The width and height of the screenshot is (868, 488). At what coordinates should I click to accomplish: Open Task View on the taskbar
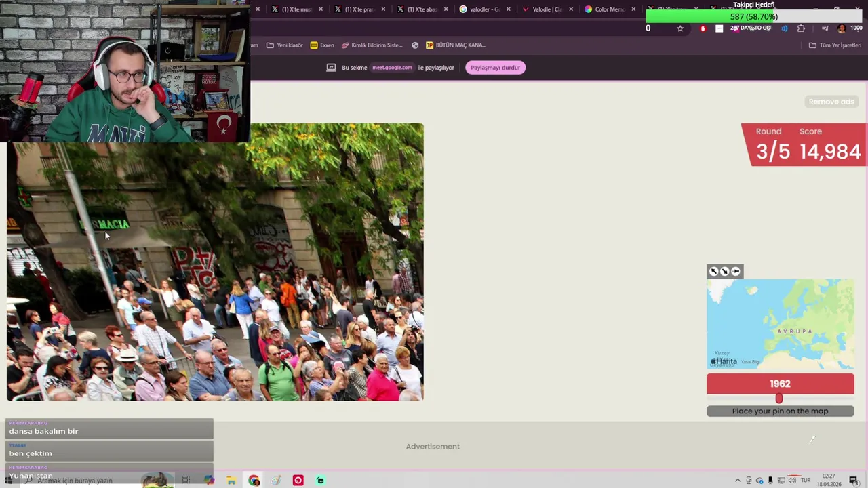tap(186, 481)
